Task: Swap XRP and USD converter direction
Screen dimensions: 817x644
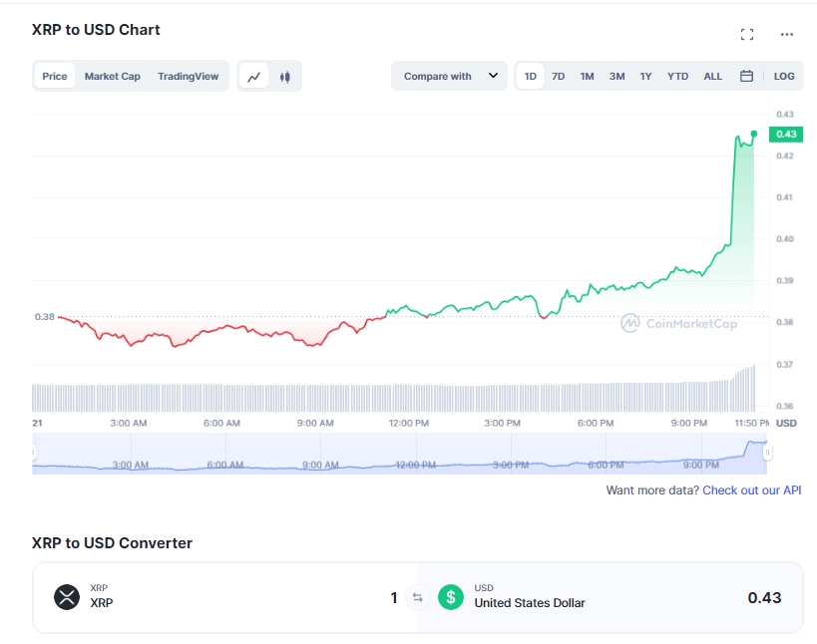Action: [x=418, y=598]
